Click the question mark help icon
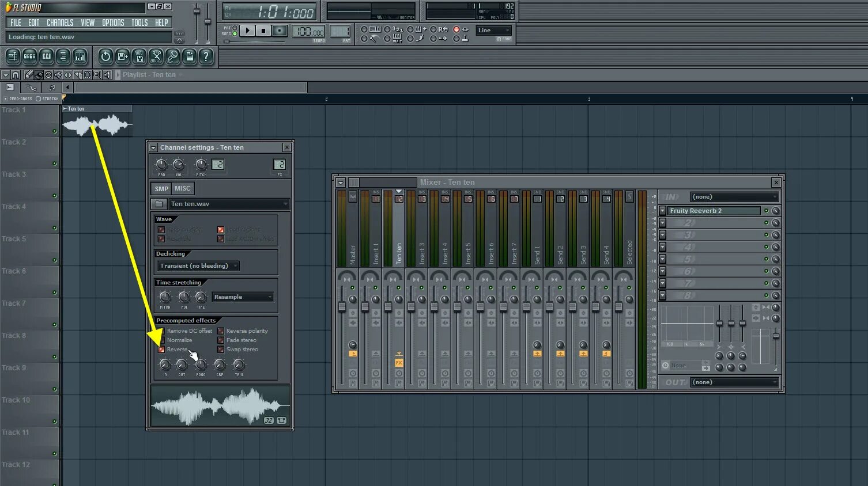This screenshot has width=868, height=486. [x=206, y=56]
